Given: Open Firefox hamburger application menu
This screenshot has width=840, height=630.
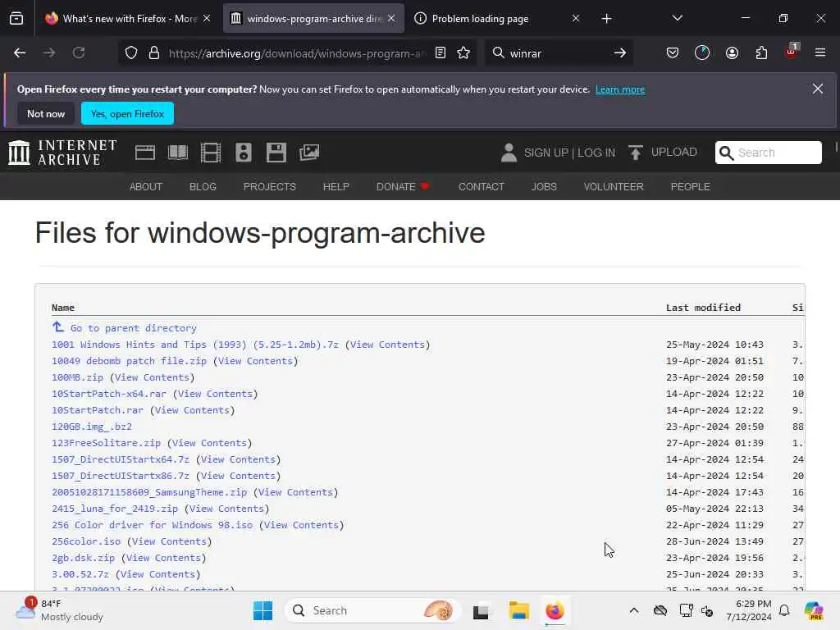Looking at the screenshot, I should click(820, 53).
